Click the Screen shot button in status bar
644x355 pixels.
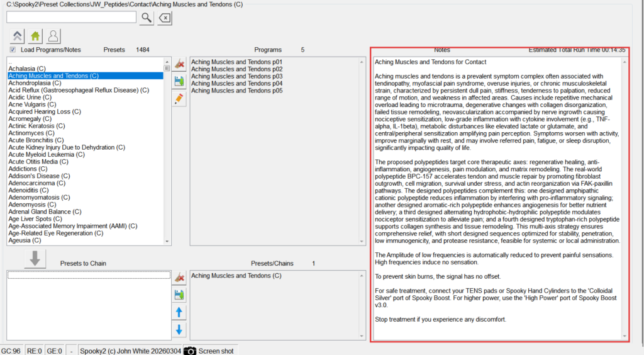point(210,351)
